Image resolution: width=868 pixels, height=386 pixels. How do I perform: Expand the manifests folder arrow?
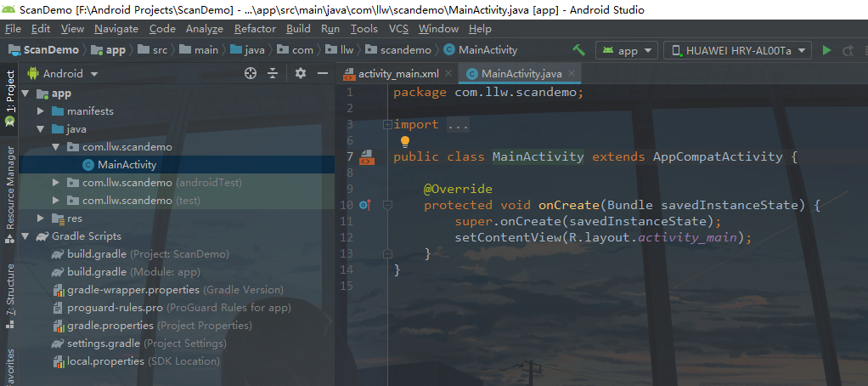pyautogui.click(x=41, y=111)
